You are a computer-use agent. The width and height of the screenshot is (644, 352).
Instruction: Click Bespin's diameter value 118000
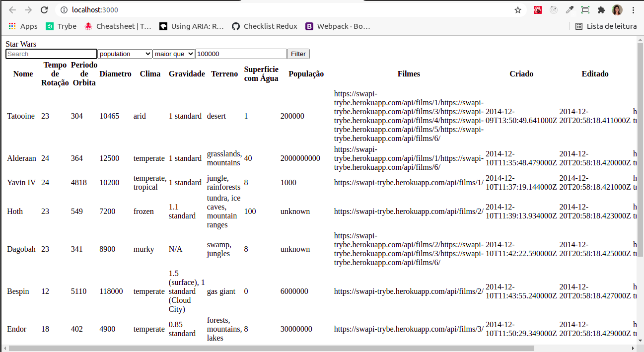111,291
